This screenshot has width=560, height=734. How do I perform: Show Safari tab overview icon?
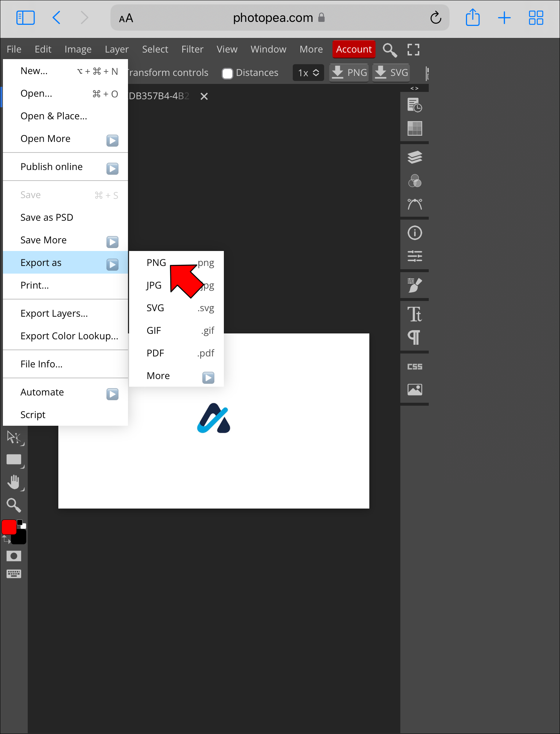[536, 18]
